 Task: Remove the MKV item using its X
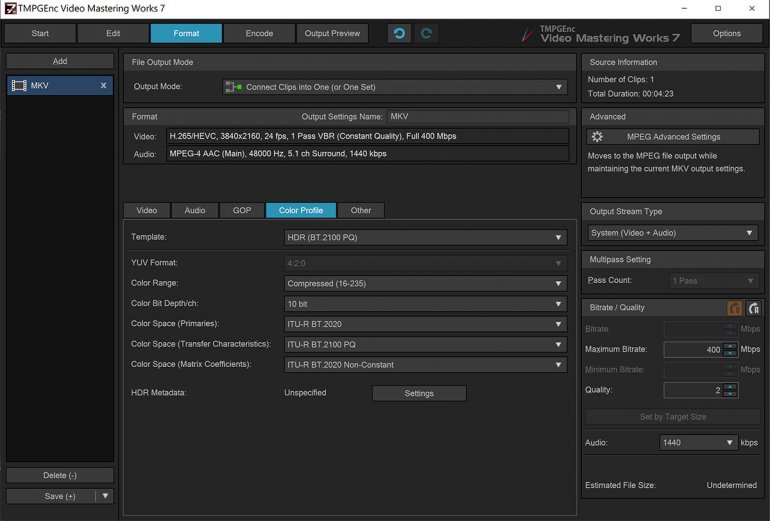coord(103,86)
